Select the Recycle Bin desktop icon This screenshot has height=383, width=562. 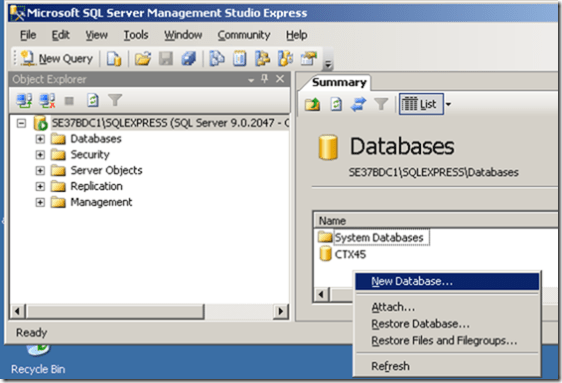(38, 360)
